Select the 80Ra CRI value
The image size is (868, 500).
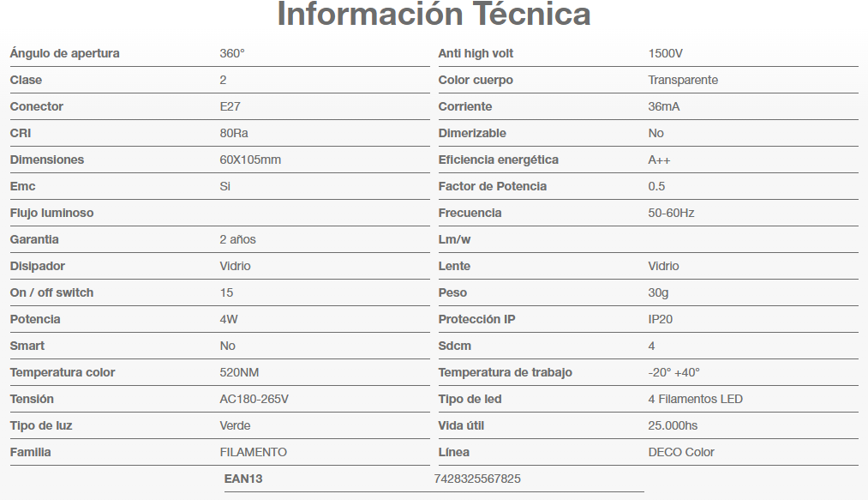point(234,133)
